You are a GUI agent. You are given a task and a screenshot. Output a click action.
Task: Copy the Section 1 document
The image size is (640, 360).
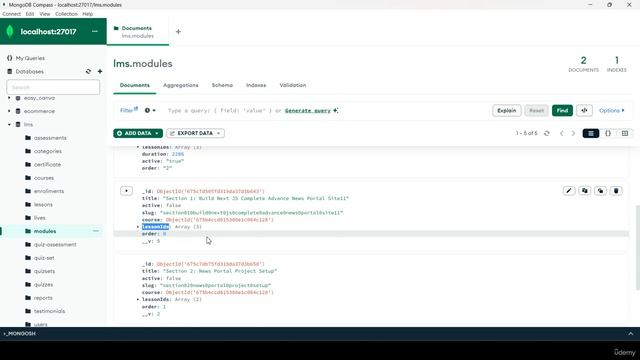(x=584, y=191)
